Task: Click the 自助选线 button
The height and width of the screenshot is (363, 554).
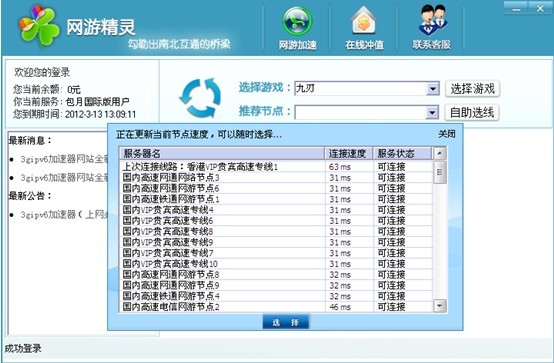Action: tap(472, 112)
